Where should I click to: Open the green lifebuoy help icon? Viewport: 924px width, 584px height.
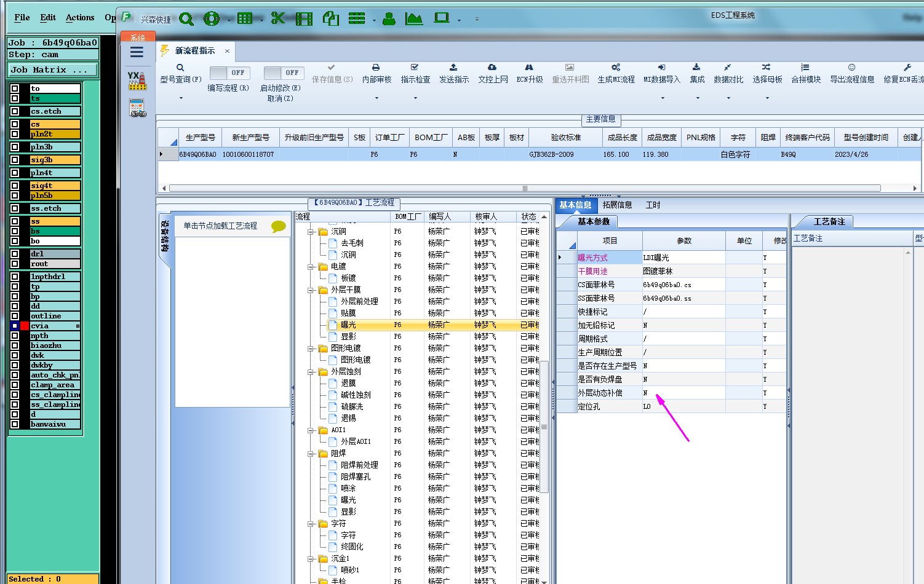coord(212,19)
